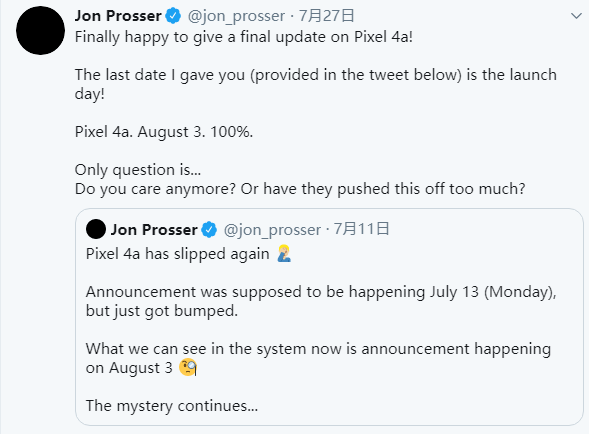Click the monocle face emoji after 'August 3'

(188, 367)
